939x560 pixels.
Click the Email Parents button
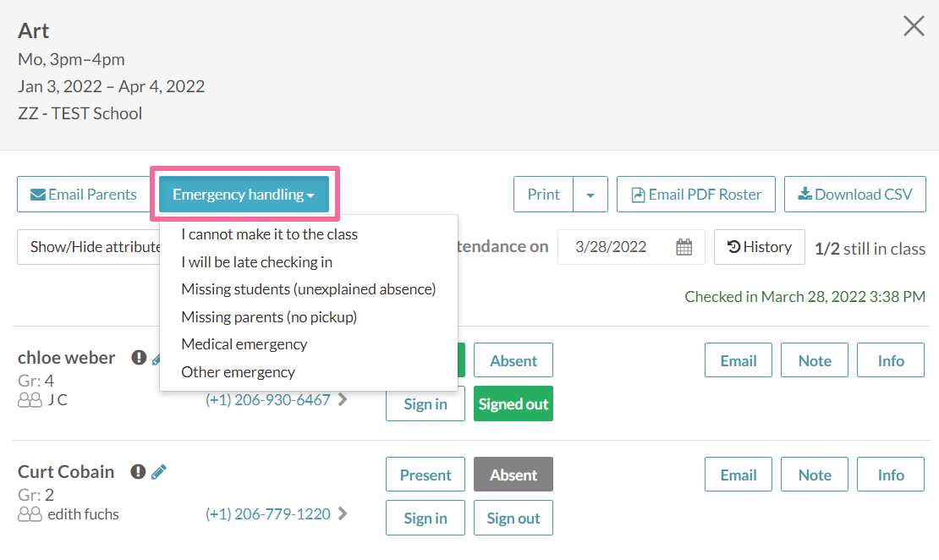tap(84, 195)
